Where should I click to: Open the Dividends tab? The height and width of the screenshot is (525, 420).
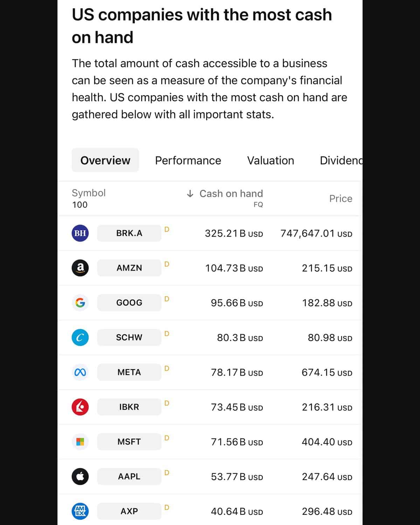[341, 161]
